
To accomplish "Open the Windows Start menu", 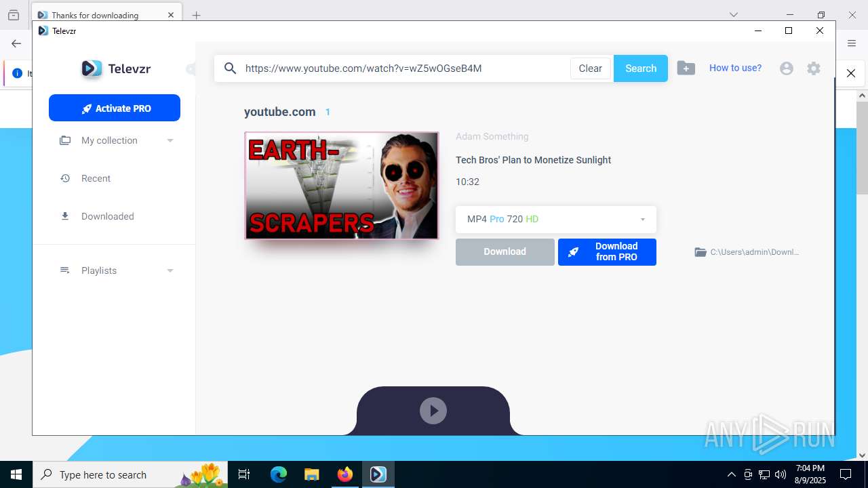I will click(x=16, y=474).
